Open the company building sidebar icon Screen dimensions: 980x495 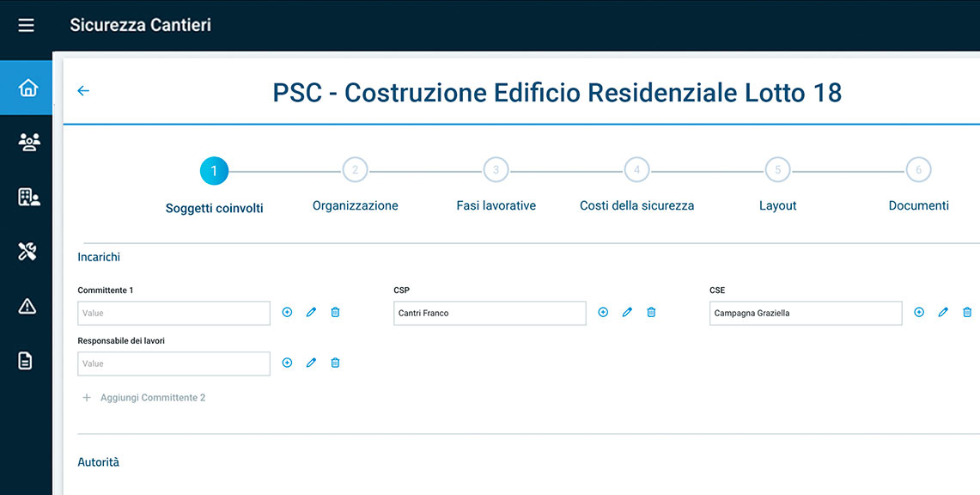[28, 198]
